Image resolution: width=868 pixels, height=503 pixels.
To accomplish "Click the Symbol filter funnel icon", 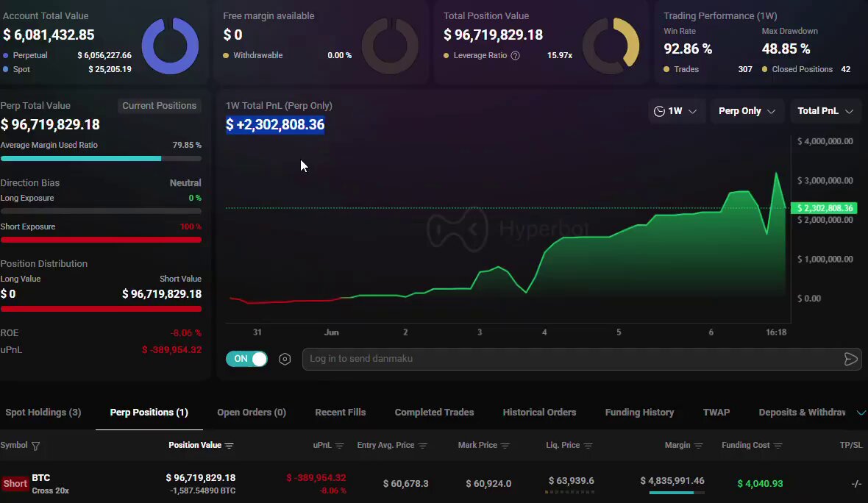I will pos(35,446).
